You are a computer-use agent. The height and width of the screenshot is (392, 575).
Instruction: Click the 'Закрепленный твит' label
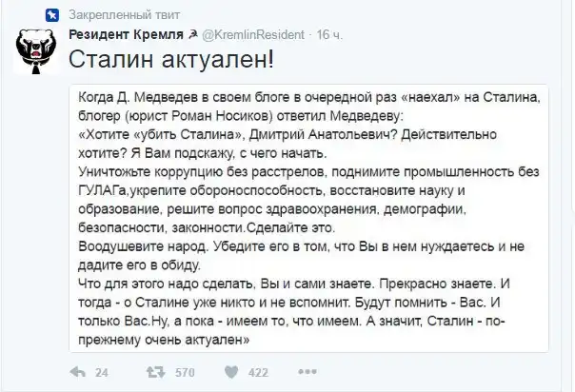117,15
